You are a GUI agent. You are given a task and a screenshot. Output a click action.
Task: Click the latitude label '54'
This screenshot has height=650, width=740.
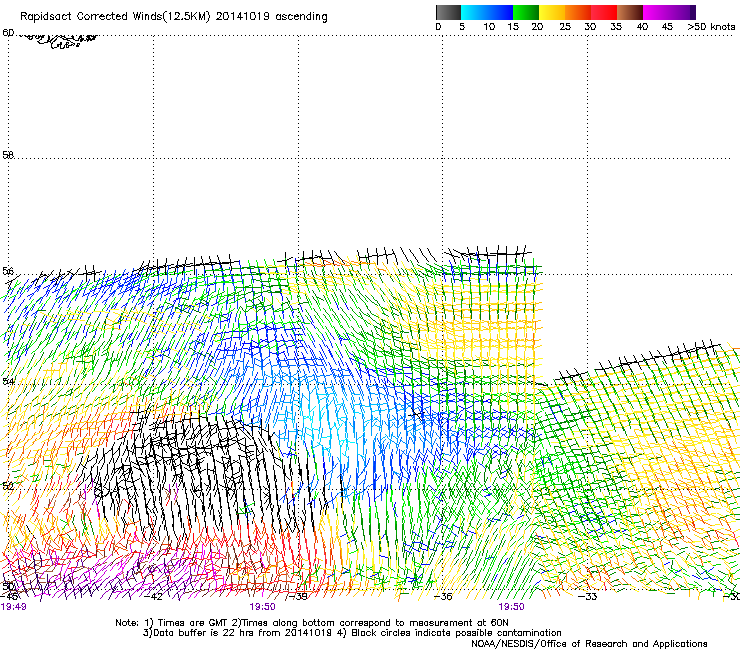(x=8, y=381)
